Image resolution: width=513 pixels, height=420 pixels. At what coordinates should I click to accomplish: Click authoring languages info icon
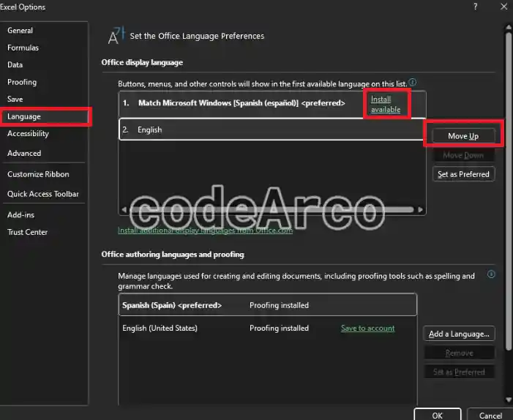pyautogui.click(x=491, y=274)
